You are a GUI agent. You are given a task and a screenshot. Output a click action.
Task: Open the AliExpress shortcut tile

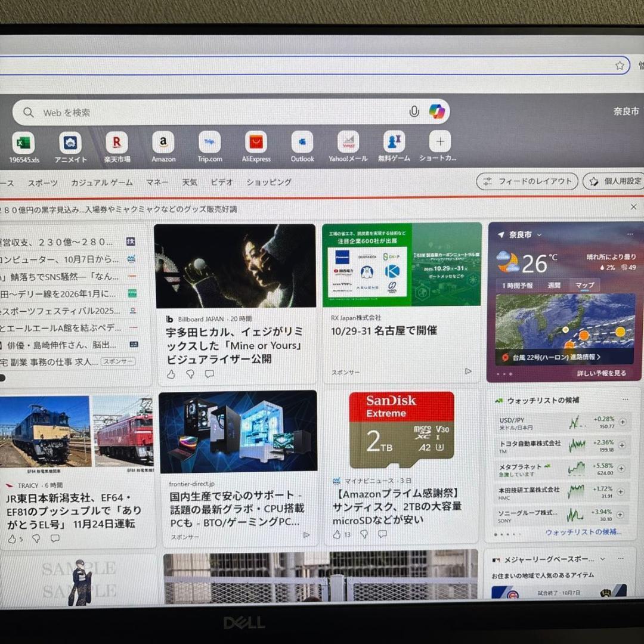(x=255, y=143)
